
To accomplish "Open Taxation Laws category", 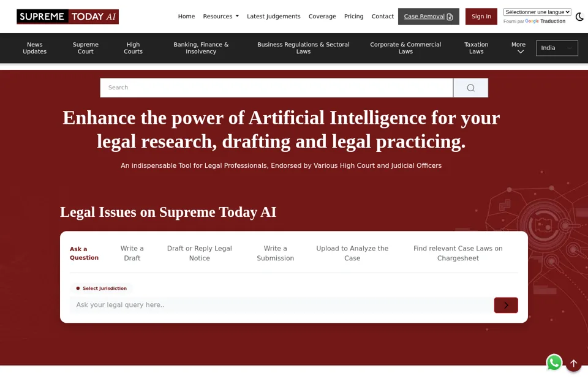I will tap(477, 48).
